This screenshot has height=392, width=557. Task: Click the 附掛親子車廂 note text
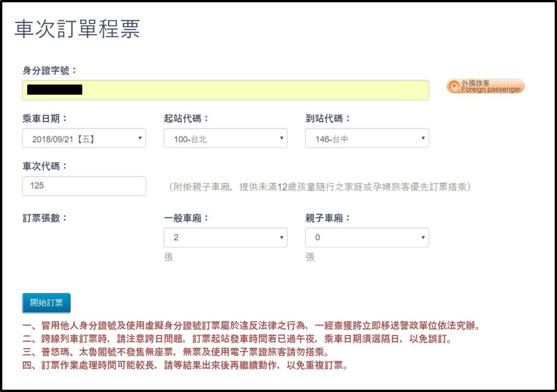(320, 187)
